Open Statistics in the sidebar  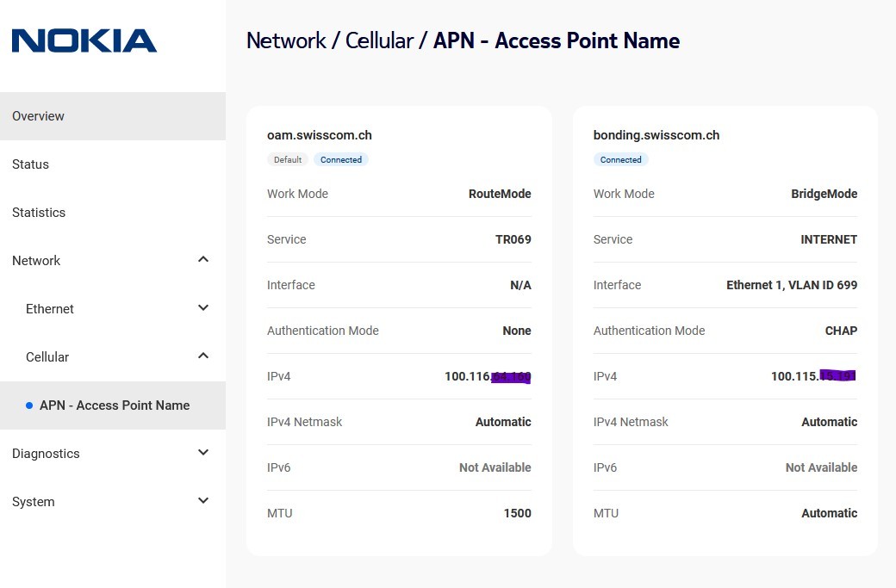[39, 213]
